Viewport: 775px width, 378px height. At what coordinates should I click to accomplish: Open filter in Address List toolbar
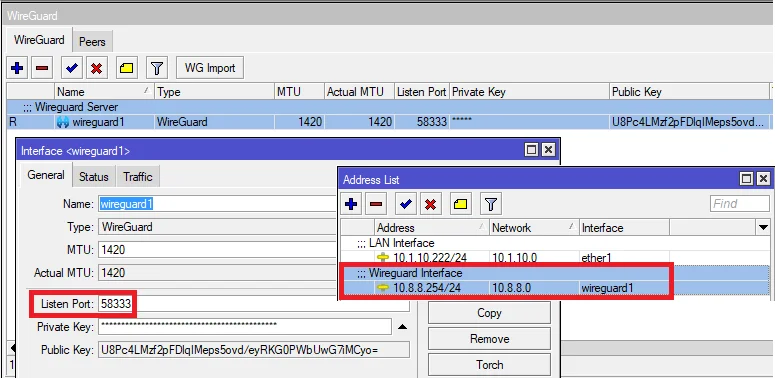[x=491, y=204]
